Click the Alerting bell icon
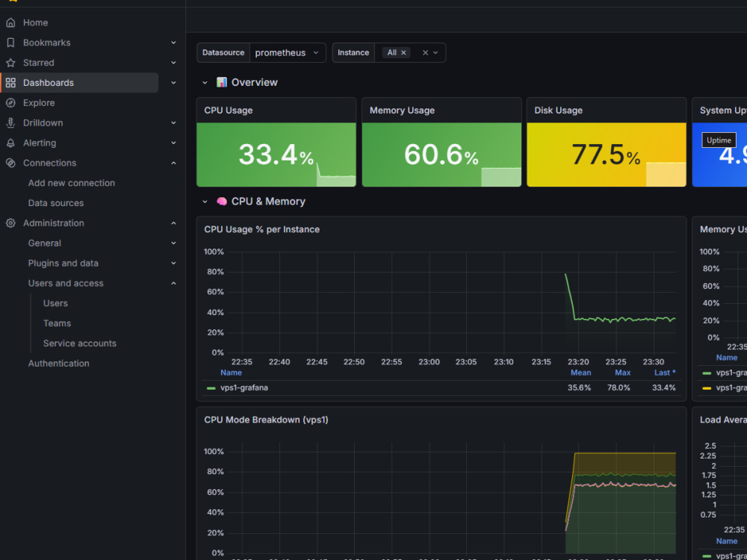 [10, 143]
